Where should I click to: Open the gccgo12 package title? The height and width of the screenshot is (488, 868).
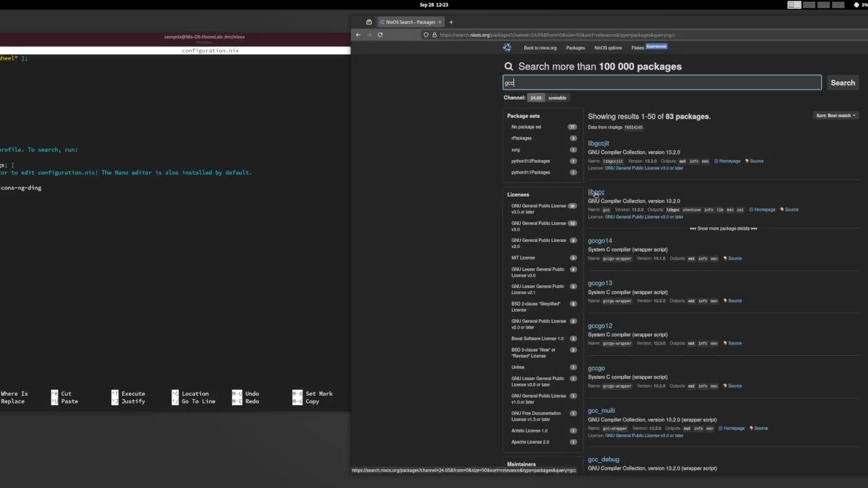(599, 326)
